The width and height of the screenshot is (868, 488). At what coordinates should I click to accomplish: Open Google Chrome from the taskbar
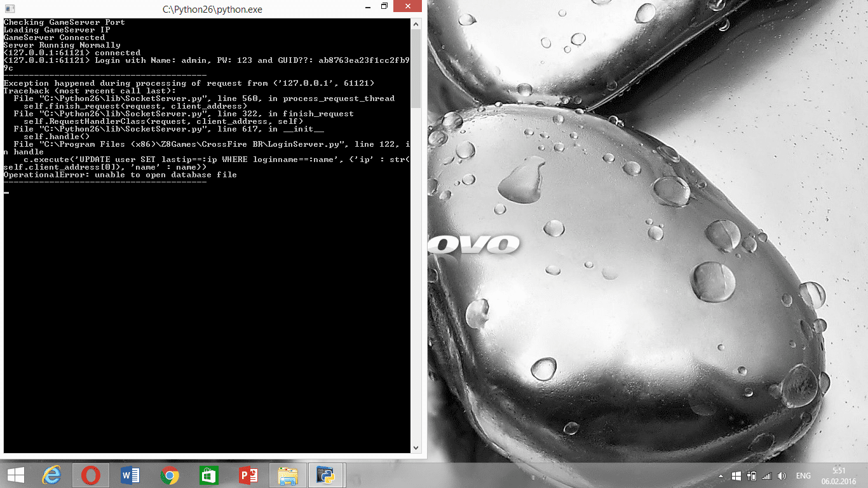pyautogui.click(x=170, y=475)
